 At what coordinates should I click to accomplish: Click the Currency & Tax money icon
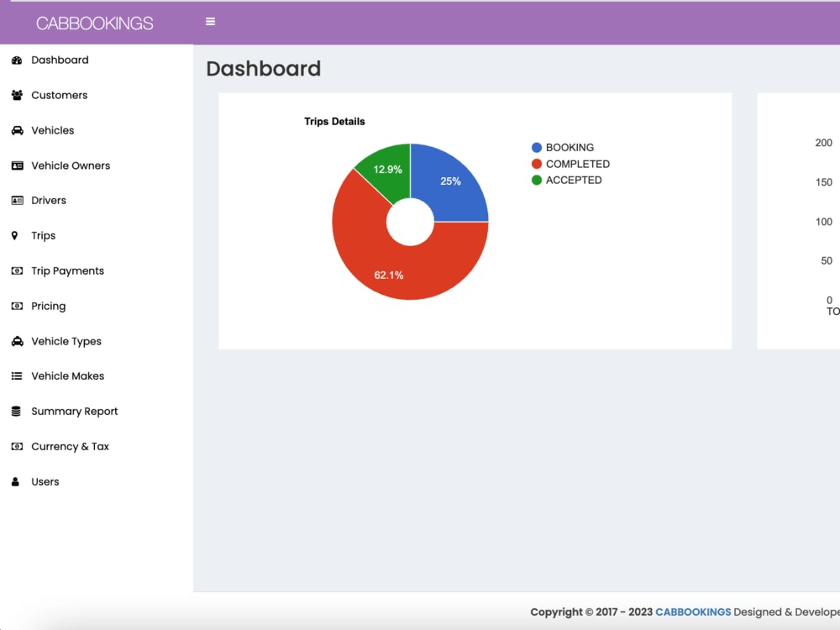[x=17, y=446]
